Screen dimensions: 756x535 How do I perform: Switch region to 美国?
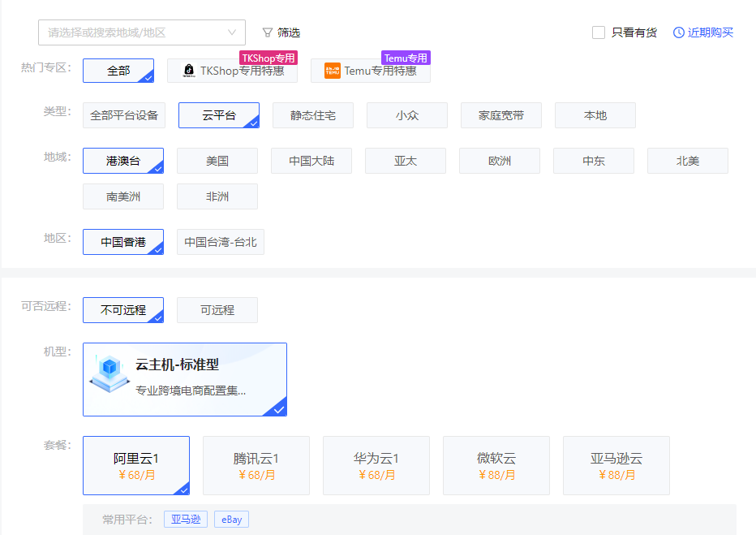217,161
